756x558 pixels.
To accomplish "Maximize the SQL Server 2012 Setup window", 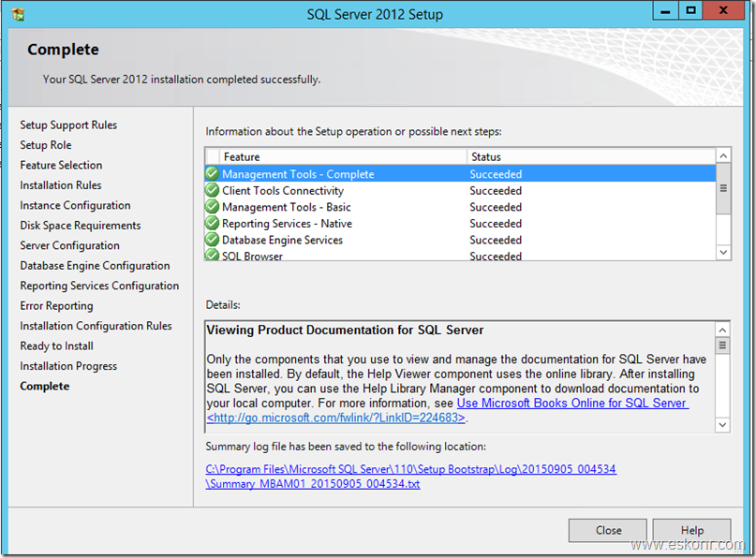I will point(690,10).
